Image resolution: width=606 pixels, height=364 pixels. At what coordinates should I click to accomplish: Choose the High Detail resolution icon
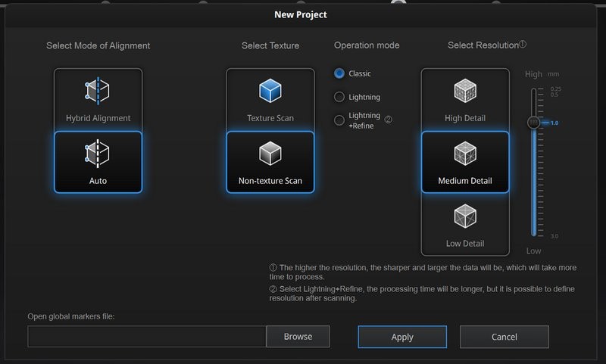(x=464, y=92)
